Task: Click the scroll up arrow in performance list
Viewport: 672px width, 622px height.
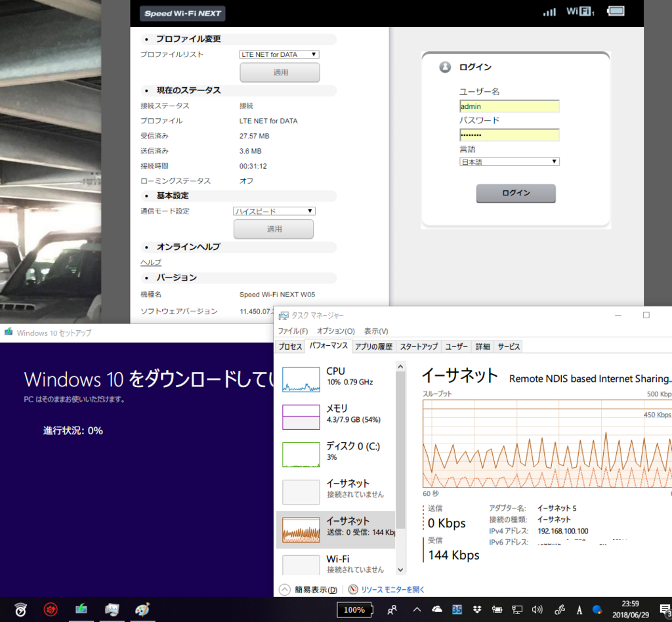Action: (400, 367)
